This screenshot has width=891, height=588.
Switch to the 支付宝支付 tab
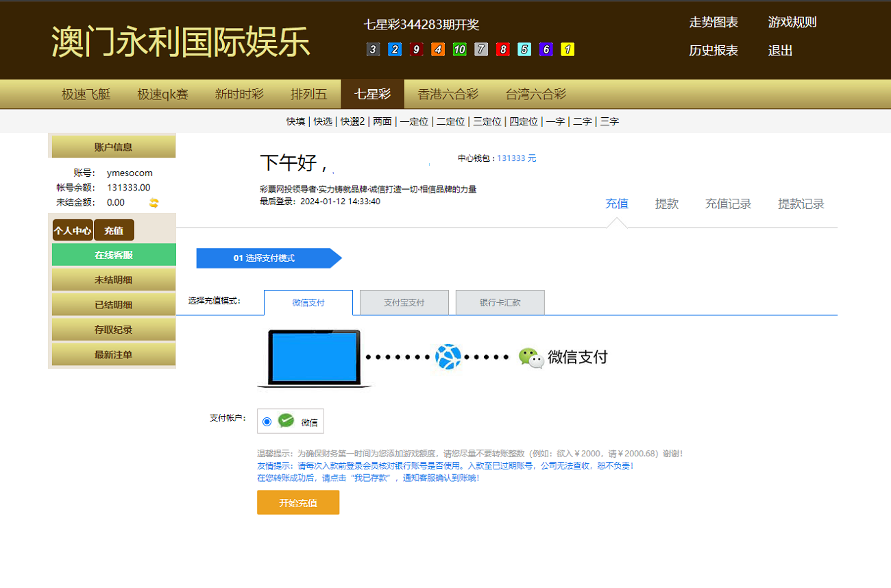tap(404, 302)
